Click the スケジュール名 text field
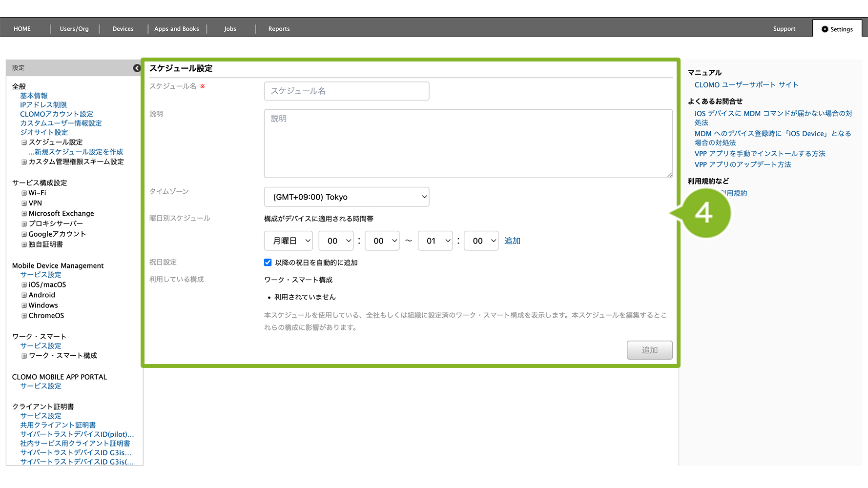 347,91
